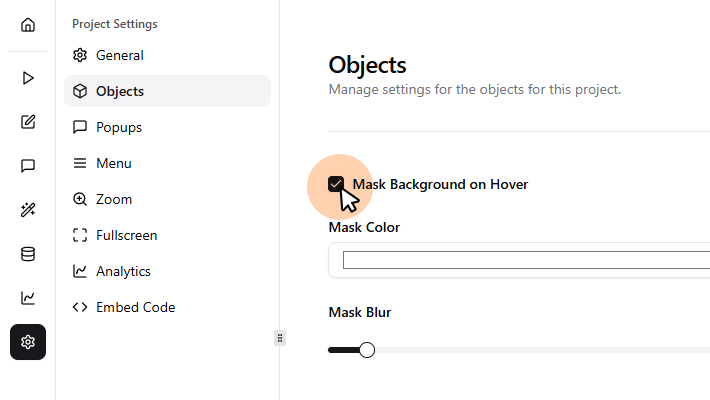Open Embed Code settings
The image size is (710, 400).
[x=135, y=307]
